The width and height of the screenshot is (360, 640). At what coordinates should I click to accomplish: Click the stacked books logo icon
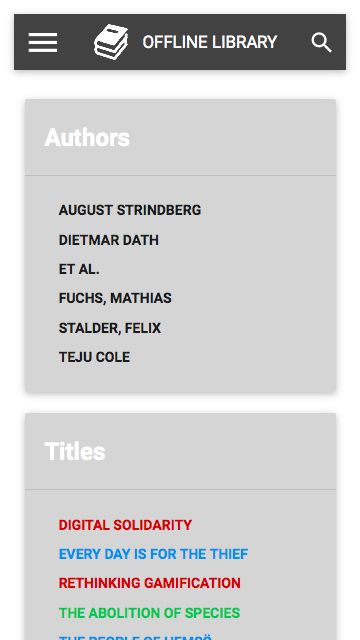click(x=111, y=42)
